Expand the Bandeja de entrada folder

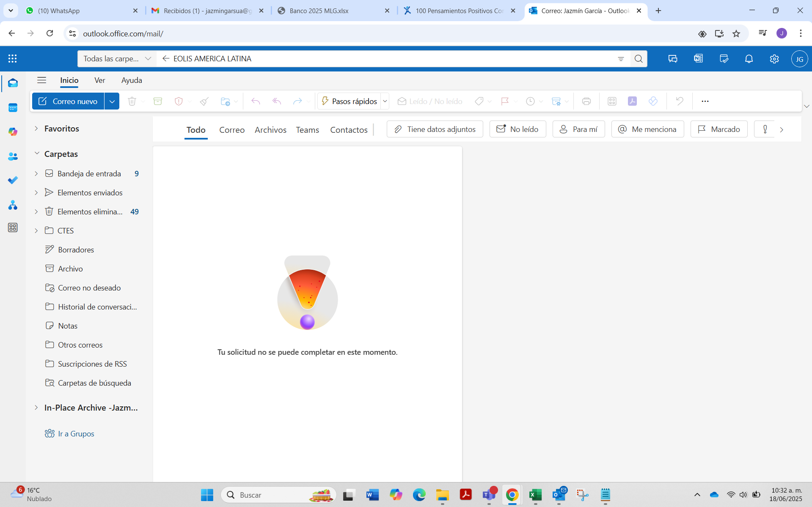tap(36, 173)
